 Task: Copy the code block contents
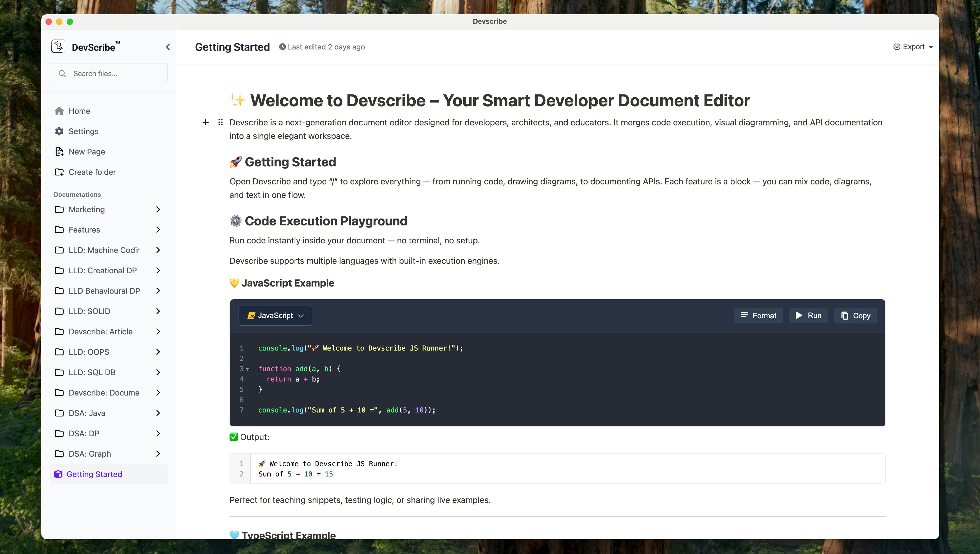856,315
